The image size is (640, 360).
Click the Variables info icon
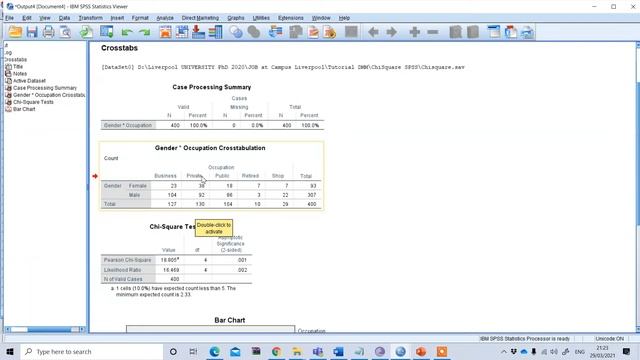click(x=216, y=32)
